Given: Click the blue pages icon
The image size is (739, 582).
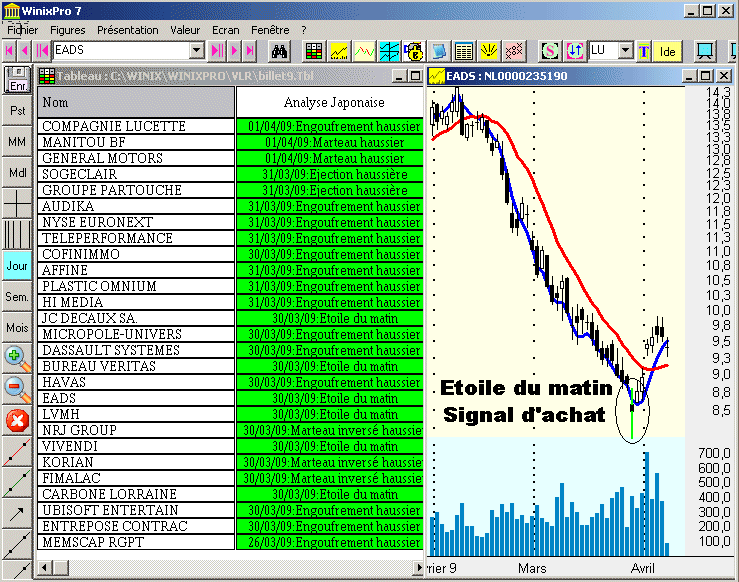Looking at the screenshot, I should [439, 51].
